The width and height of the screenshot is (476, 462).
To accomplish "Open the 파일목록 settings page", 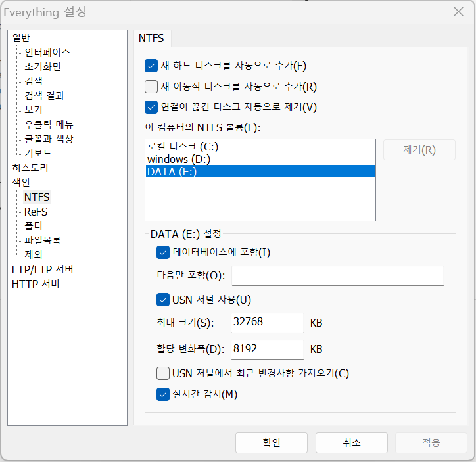I will coord(43,241).
